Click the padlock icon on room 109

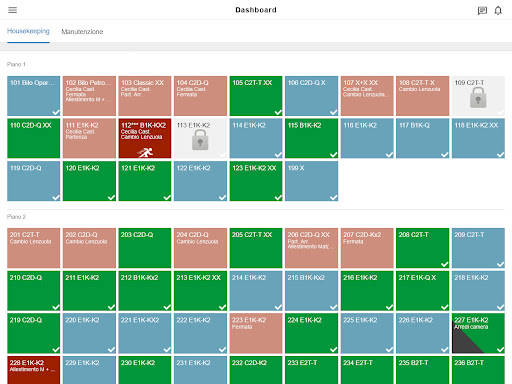(478, 98)
